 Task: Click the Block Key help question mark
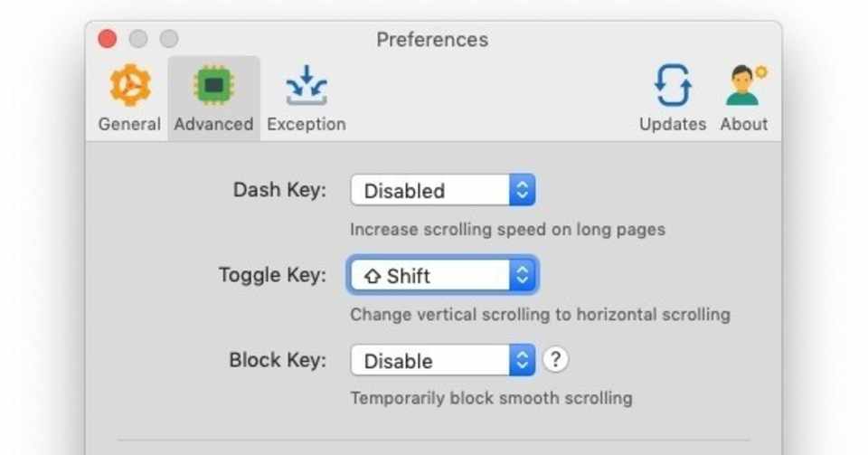(x=555, y=360)
